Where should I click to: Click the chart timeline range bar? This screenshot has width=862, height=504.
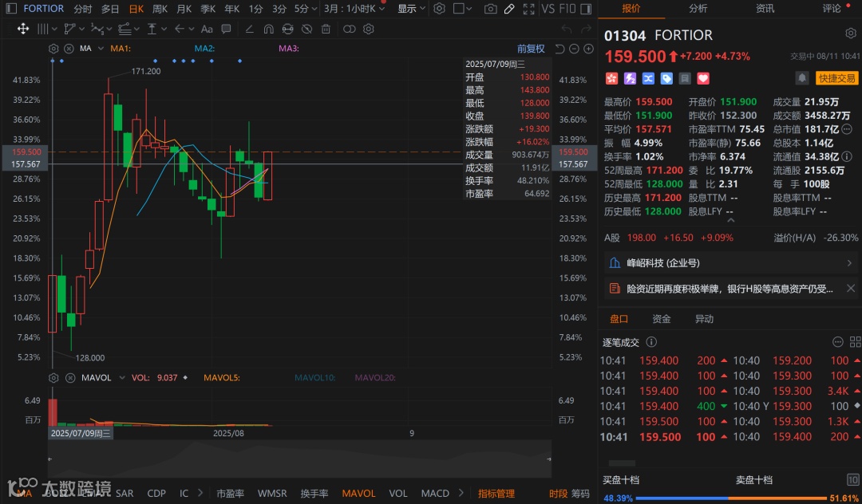pyautogui.click(x=299, y=459)
